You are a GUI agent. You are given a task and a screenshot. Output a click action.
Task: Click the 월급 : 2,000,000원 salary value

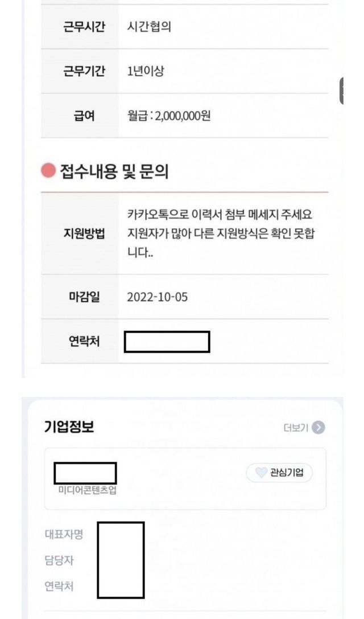click(x=169, y=116)
